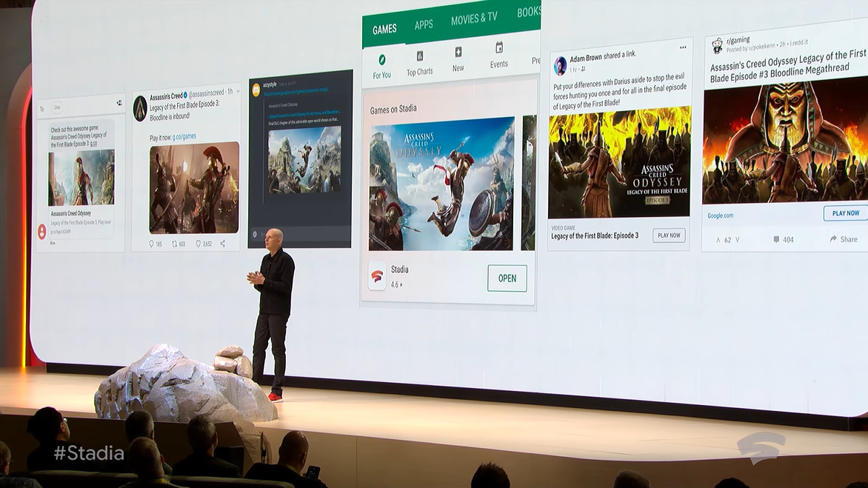
Task: Open the accystyle username in chat
Action: click(x=270, y=84)
